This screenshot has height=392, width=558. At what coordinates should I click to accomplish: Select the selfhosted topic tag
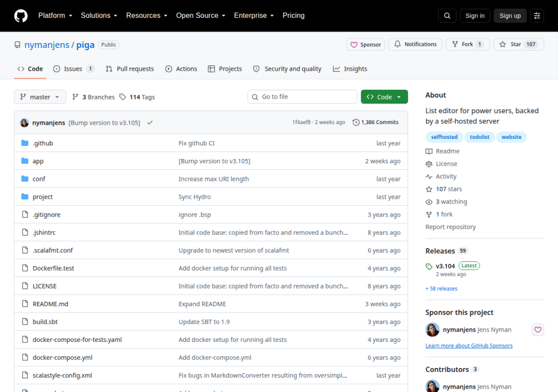click(x=444, y=137)
